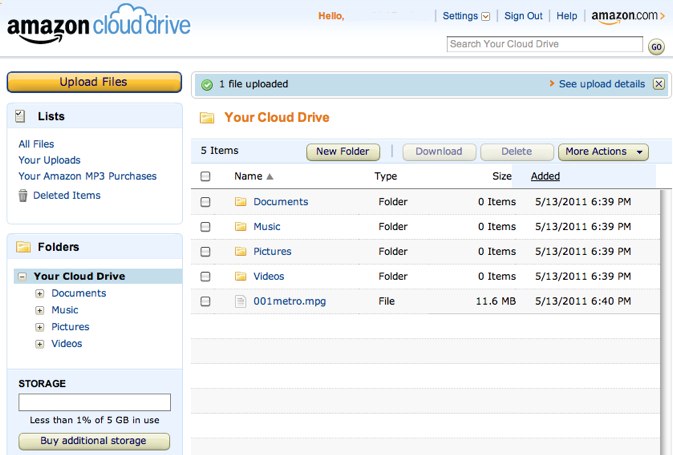Collapse the Your Cloud Drive tree node
Screen dimensions: 673x455
22,276
